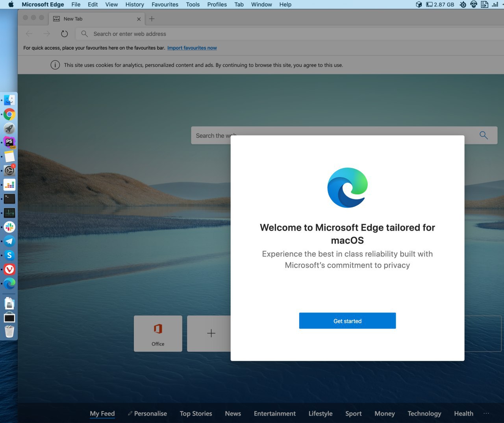Switch to the Health feed tab
The height and width of the screenshot is (423, 504).
pyautogui.click(x=463, y=414)
